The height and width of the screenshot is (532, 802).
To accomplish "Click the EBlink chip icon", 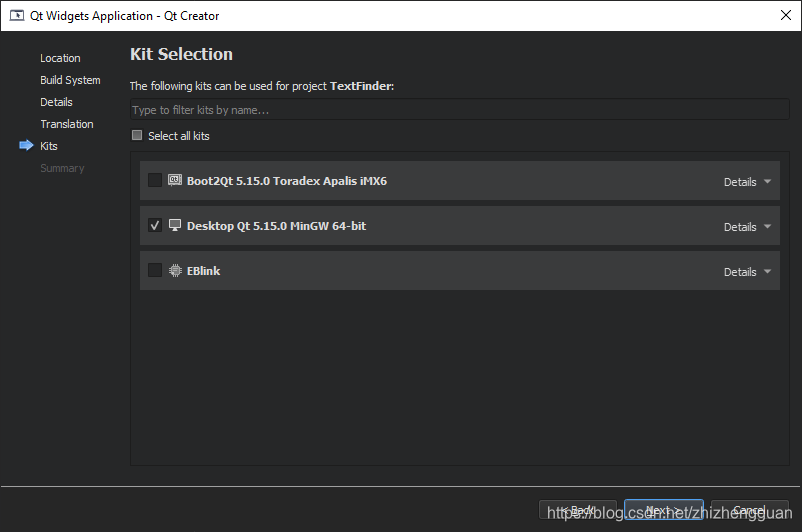I will pyautogui.click(x=175, y=270).
